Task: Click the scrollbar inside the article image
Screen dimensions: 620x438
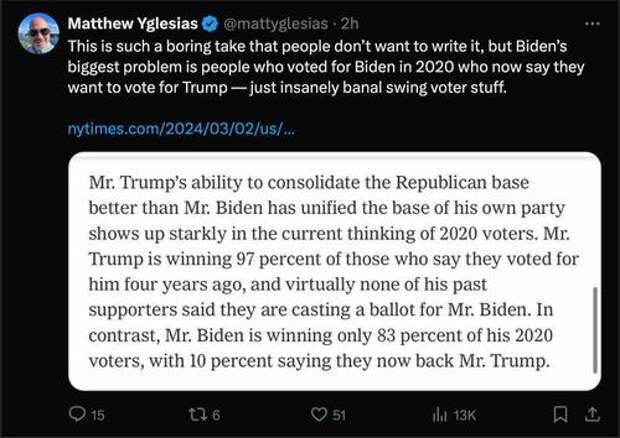Action: tap(595, 330)
